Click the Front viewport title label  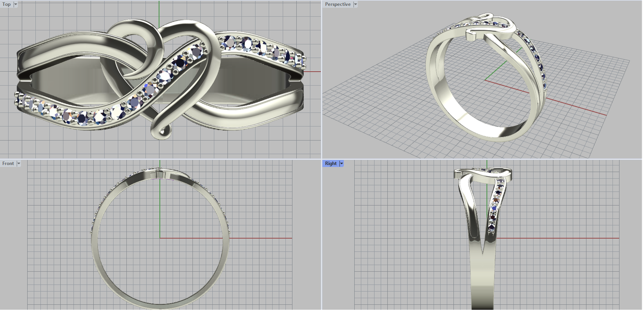click(8, 164)
